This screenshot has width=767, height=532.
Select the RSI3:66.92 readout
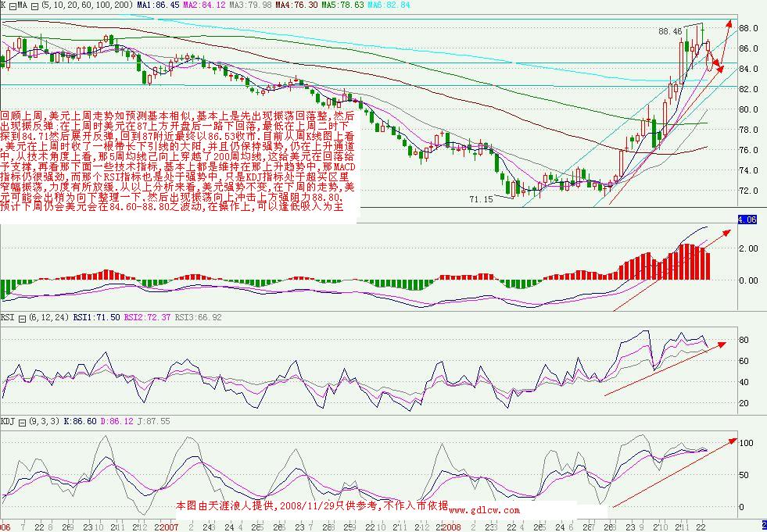tap(198, 318)
